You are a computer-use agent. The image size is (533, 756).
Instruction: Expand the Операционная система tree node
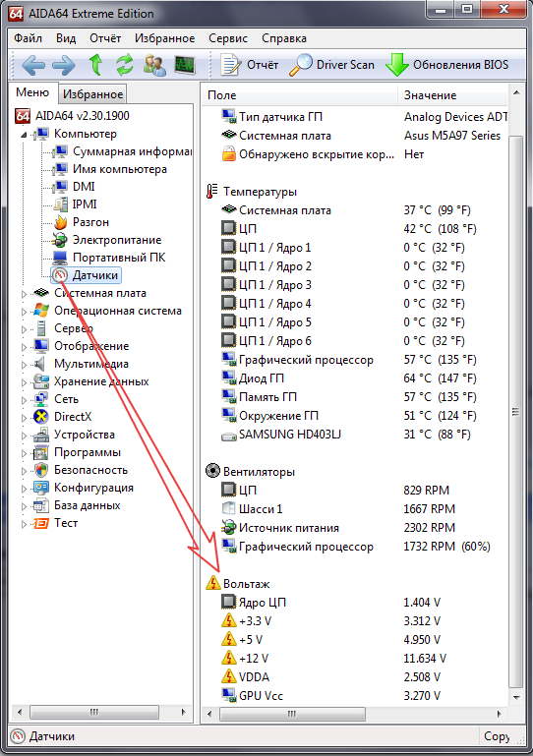[25, 312]
